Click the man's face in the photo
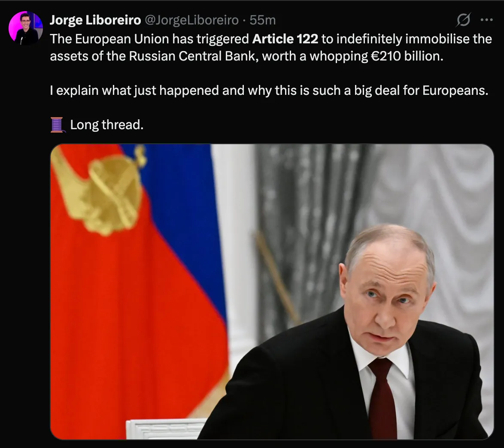Viewport: 504px width, 448px height. (384, 300)
